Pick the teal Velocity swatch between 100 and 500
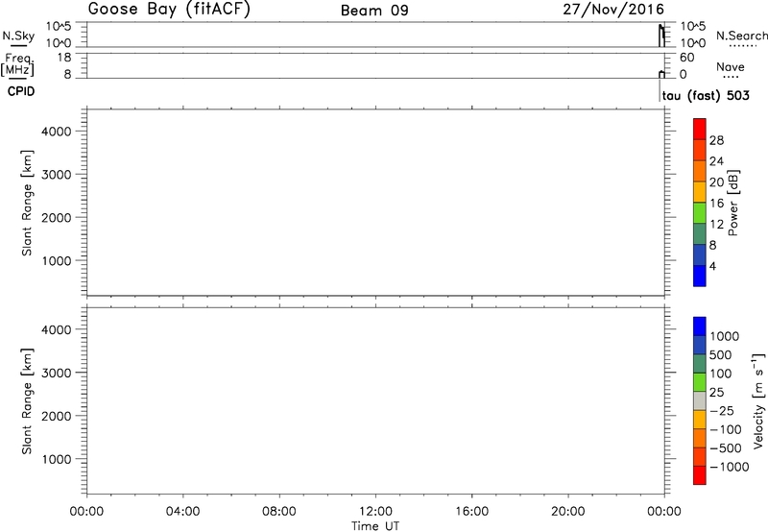This screenshot has width=768, height=532. click(700, 364)
